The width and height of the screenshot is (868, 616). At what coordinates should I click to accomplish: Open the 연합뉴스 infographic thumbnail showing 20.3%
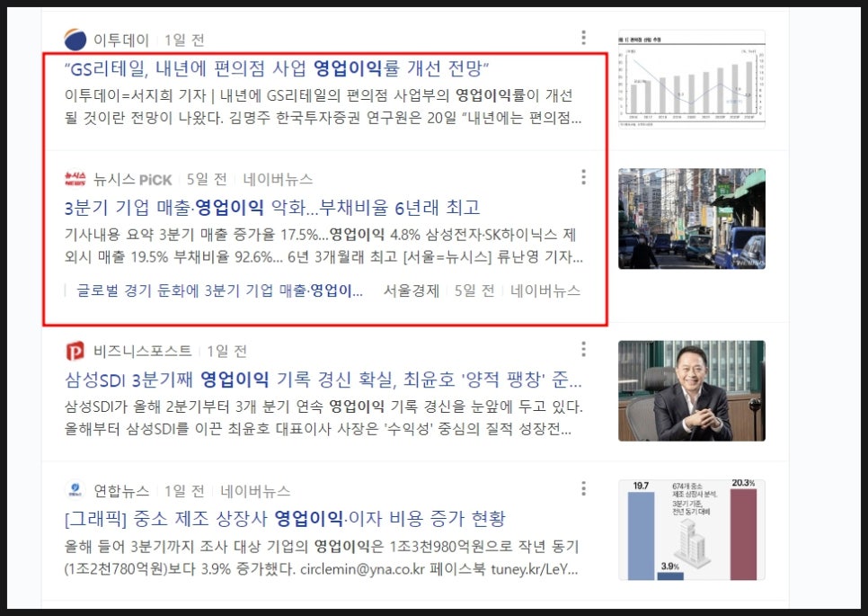click(692, 531)
